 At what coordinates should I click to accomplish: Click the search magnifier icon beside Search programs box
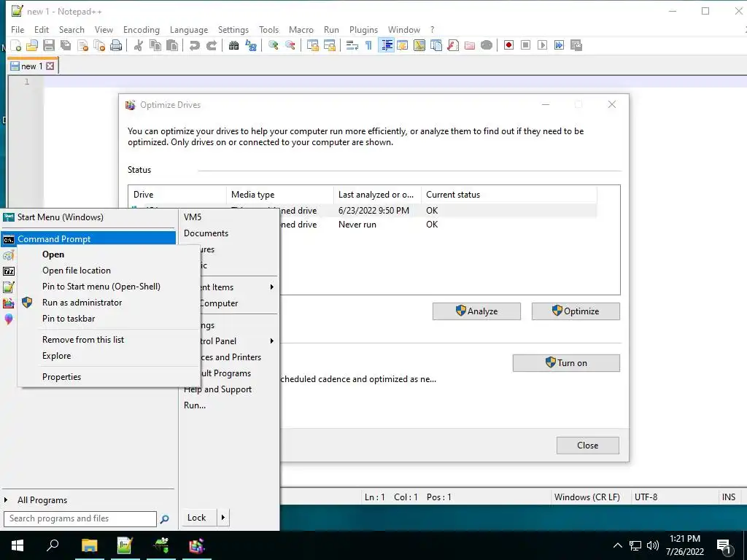164,519
